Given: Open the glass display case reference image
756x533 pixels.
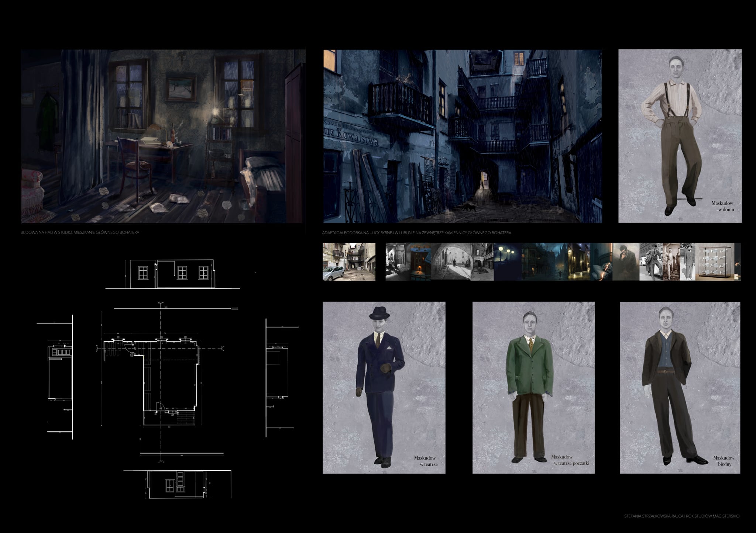Looking at the screenshot, I should (714, 262).
